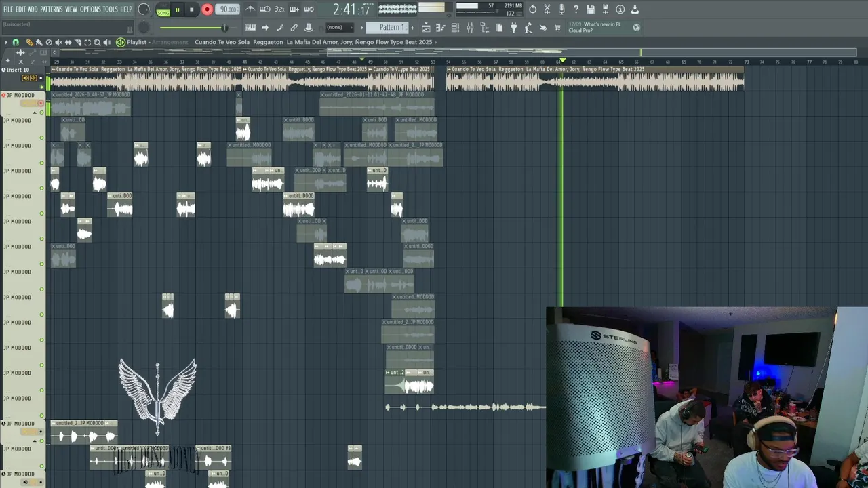Screen dimensions: 868x488
Task: Add new pattern with plus button
Action: (x=411, y=28)
